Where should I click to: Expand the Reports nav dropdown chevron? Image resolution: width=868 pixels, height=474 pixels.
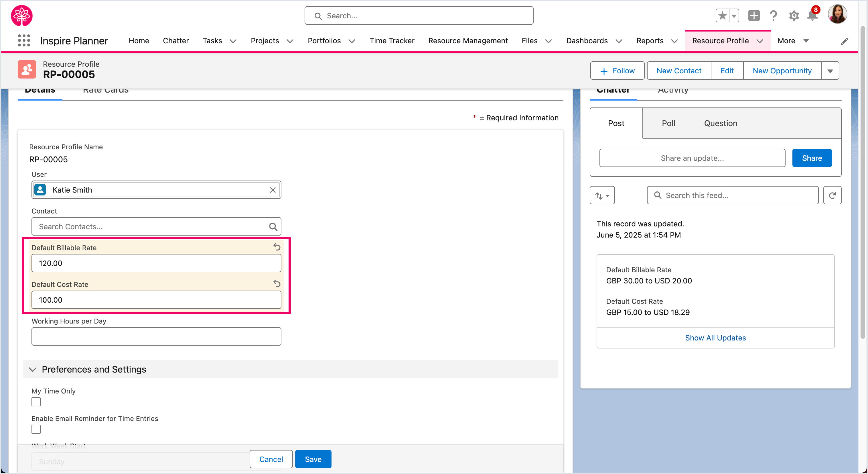[674, 41]
